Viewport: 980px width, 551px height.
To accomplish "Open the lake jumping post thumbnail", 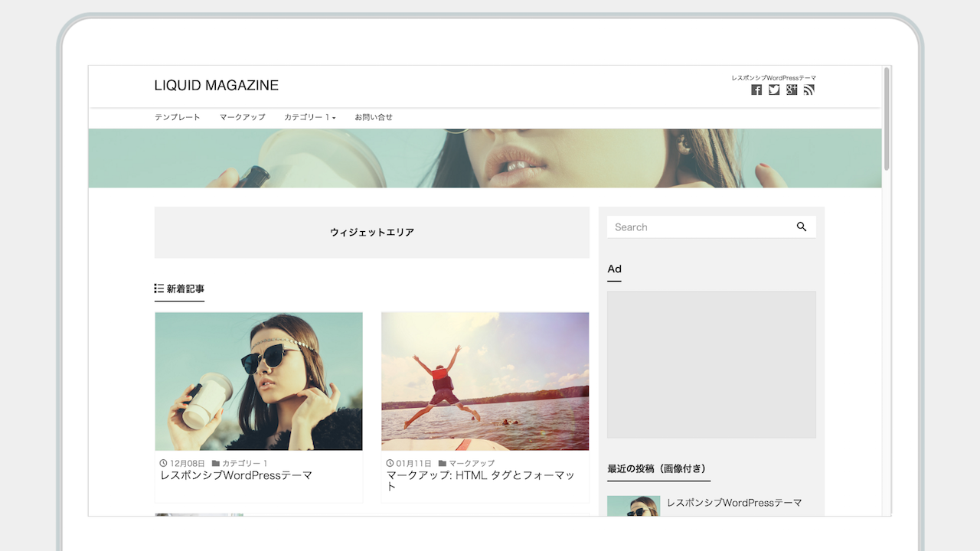I will tap(485, 381).
